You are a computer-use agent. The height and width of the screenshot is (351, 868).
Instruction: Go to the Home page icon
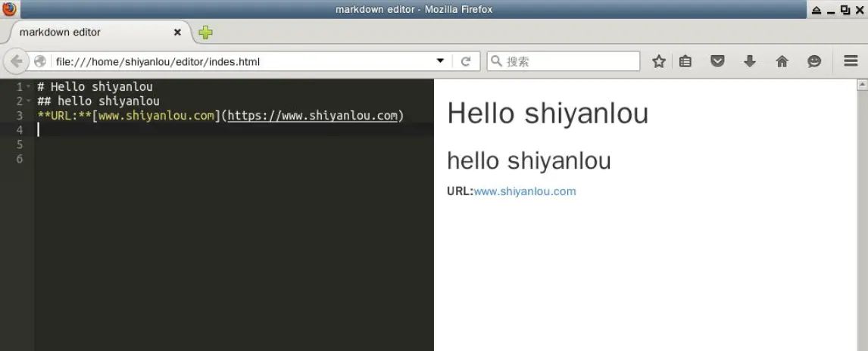pyautogui.click(x=782, y=61)
